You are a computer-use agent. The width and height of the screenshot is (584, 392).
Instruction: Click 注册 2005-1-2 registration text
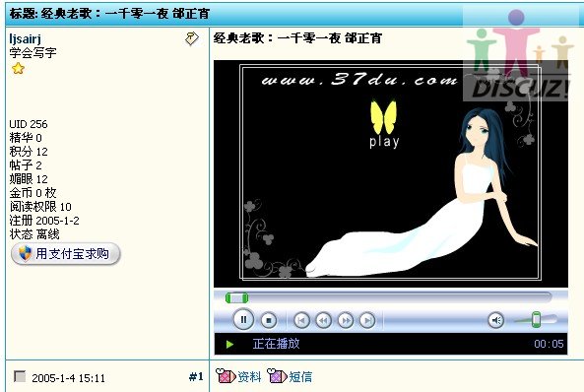tap(44, 221)
